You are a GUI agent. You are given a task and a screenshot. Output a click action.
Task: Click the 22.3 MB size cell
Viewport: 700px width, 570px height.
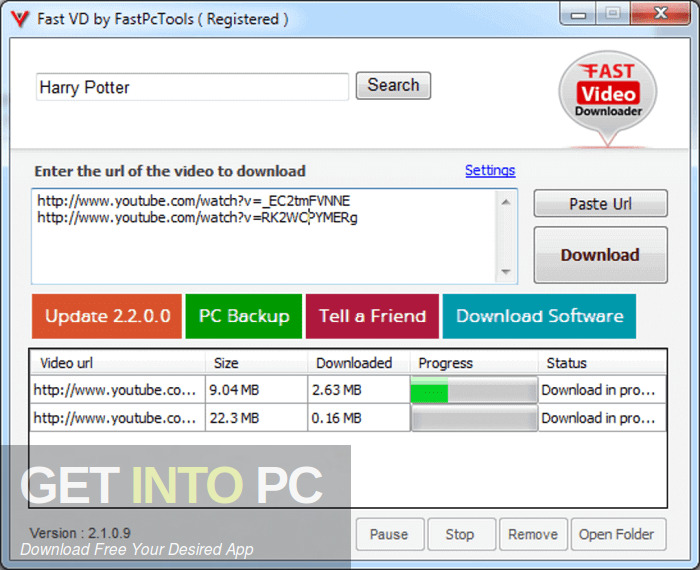point(256,418)
